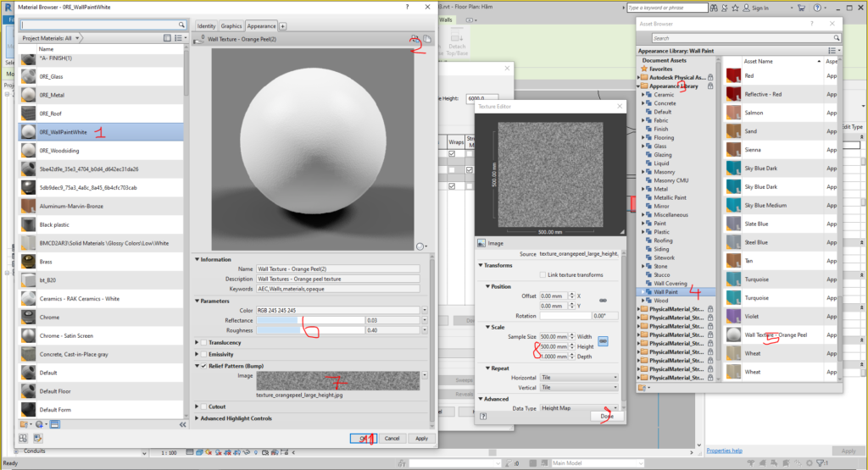868x470 pixels.
Task: Expand the Ceramic folder in Appearance Library
Action: (x=644, y=95)
